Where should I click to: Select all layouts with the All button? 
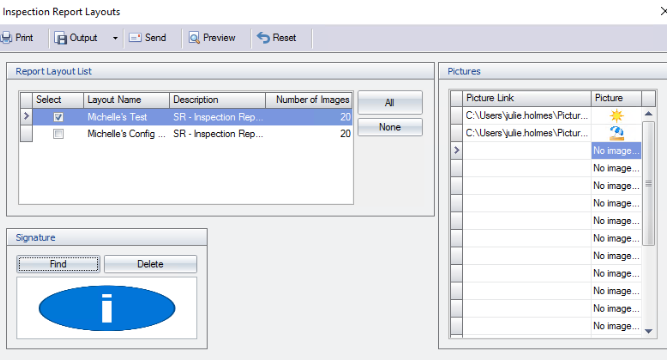(390, 103)
